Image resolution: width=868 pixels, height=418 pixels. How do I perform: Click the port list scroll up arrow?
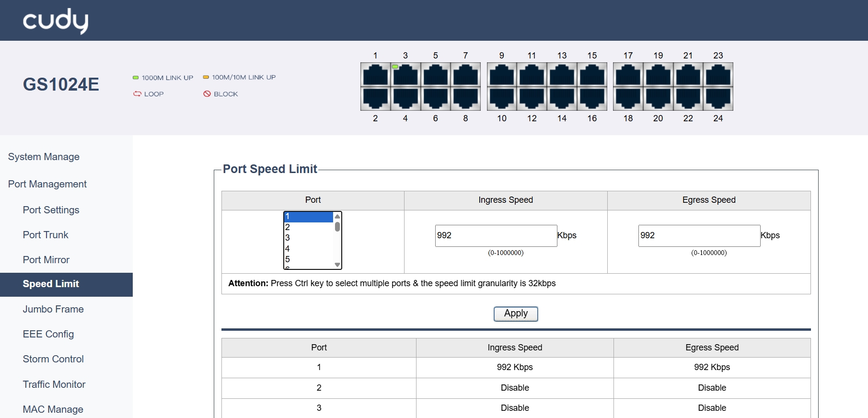click(x=337, y=216)
